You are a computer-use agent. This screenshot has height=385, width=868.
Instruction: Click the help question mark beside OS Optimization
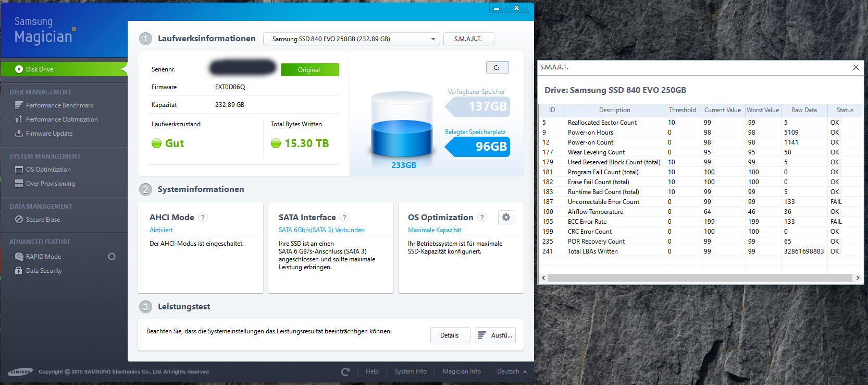pos(482,217)
